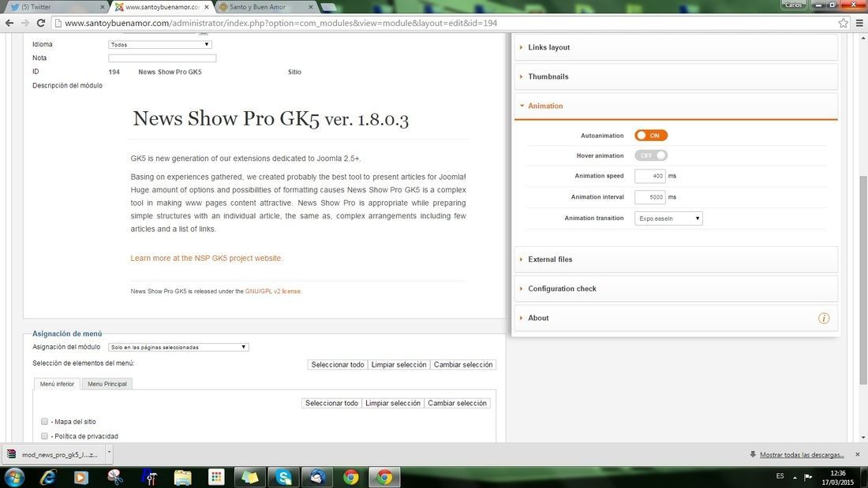Click the Action Center flag tray icon
Viewport: 868px width, 488px height.
[x=808, y=477]
